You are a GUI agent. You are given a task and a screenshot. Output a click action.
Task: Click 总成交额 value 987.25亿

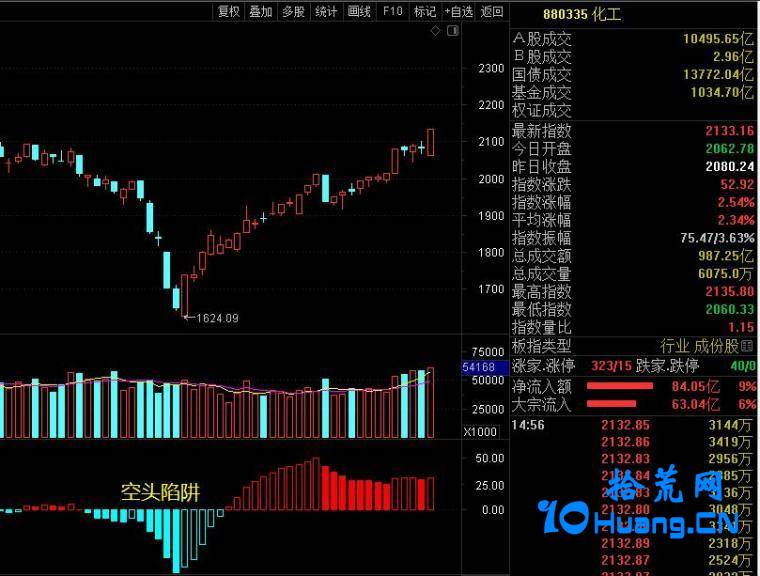(726, 256)
